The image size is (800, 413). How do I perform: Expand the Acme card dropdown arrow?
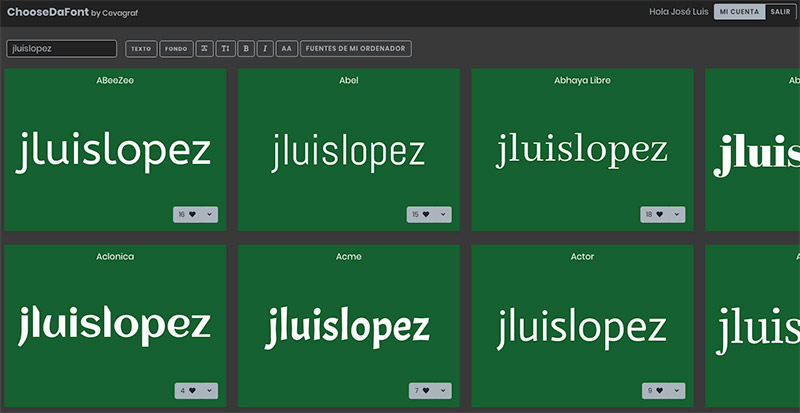(x=443, y=391)
